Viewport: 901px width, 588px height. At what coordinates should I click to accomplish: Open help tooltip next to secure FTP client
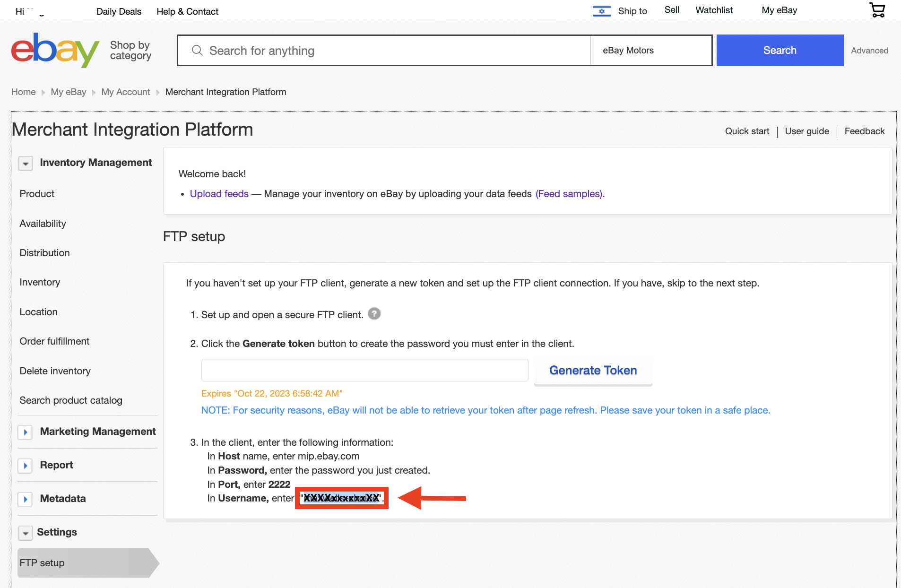tap(374, 314)
